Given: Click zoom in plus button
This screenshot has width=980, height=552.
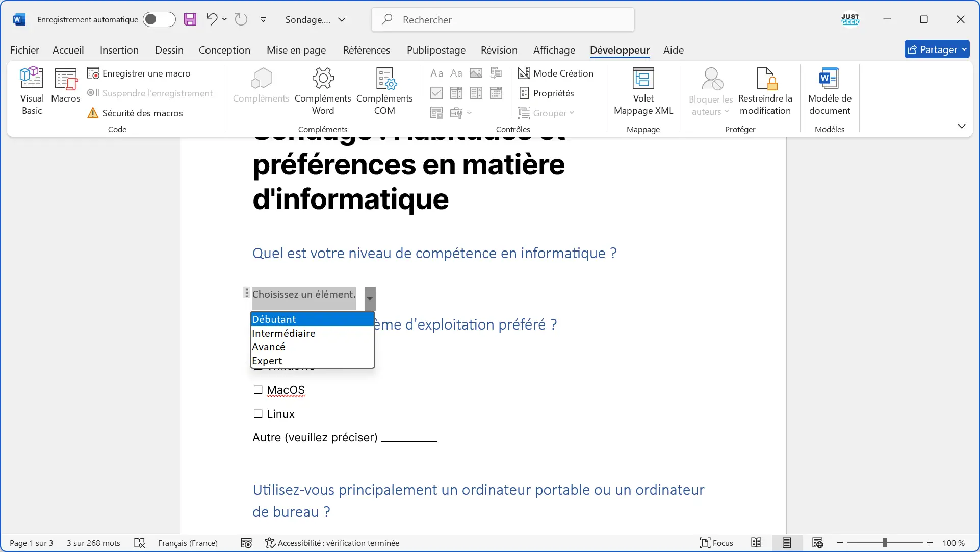Looking at the screenshot, I should (x=930, y=543).
